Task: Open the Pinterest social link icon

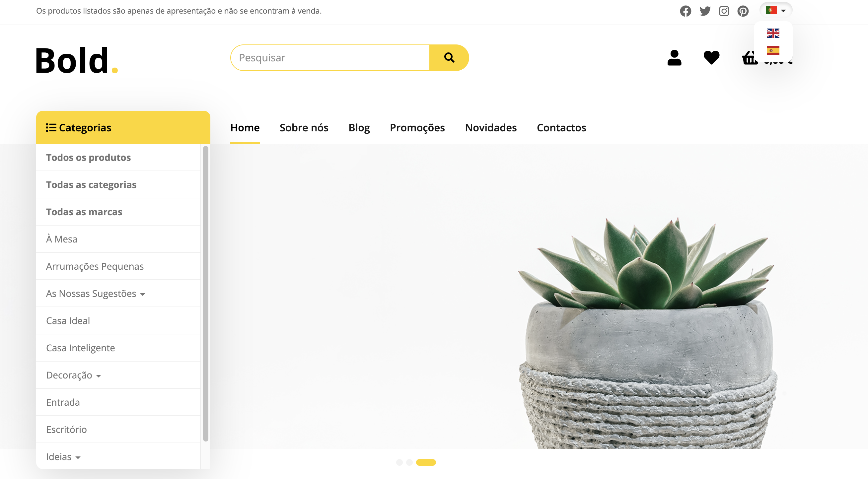Action: tap(743, 11)
